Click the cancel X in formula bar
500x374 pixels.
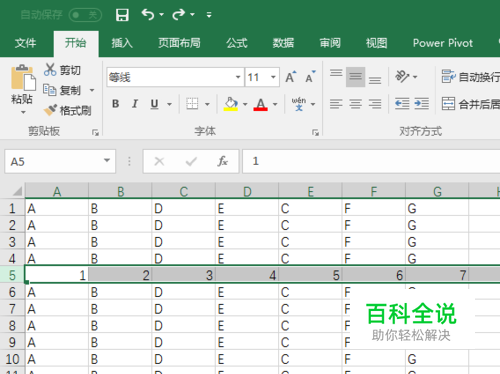(159, 162)
